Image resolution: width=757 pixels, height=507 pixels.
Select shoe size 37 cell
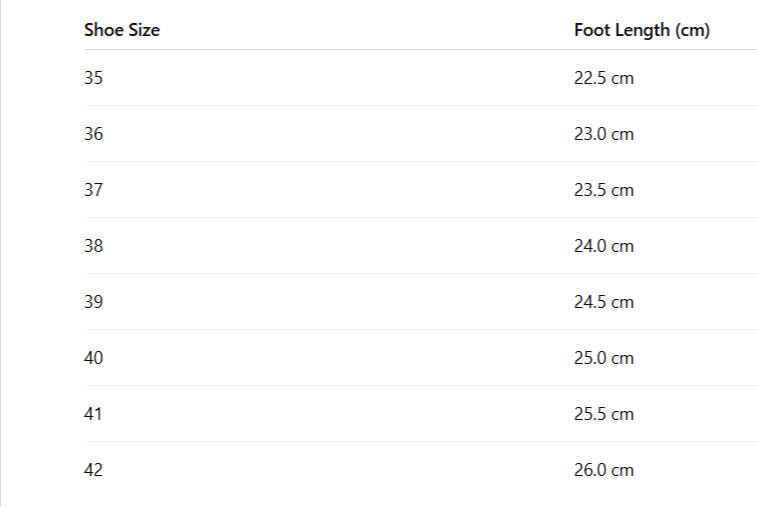point(93,190)
